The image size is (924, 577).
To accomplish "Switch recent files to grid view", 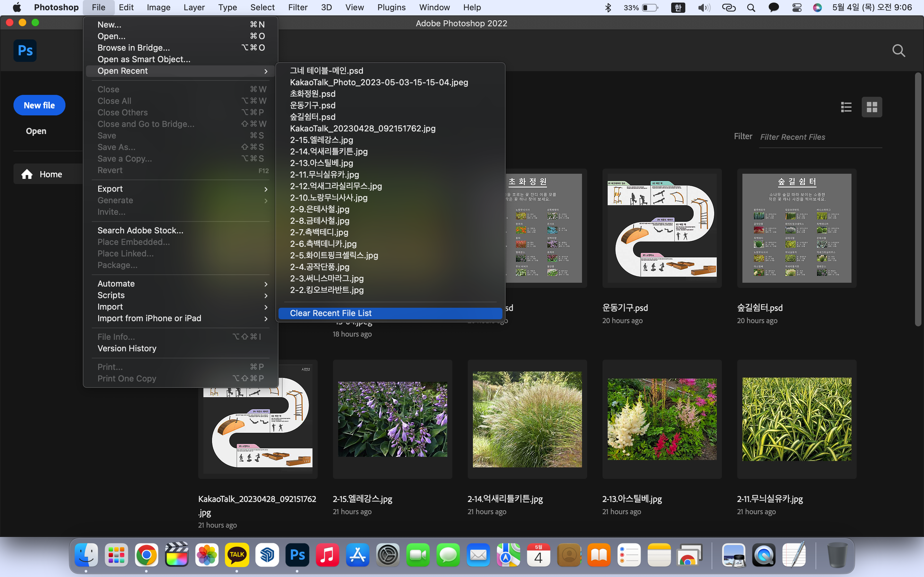I will [872, 107].
